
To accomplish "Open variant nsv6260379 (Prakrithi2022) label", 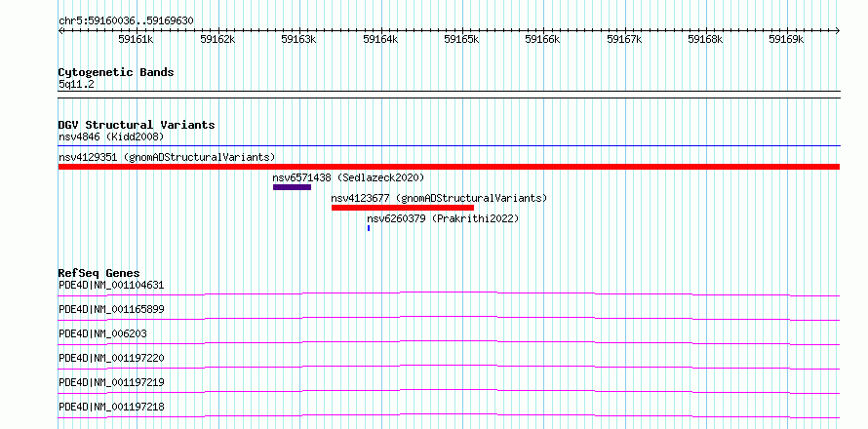I will click(443, 218).
